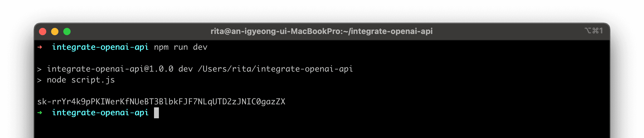Click the sk- API key output line

click(161, 102)
